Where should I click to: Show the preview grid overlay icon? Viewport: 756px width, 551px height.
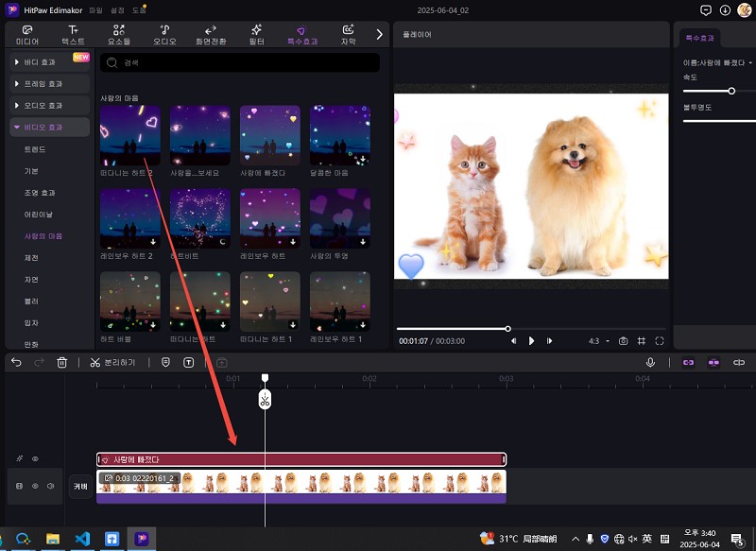[x=641, y=340]
